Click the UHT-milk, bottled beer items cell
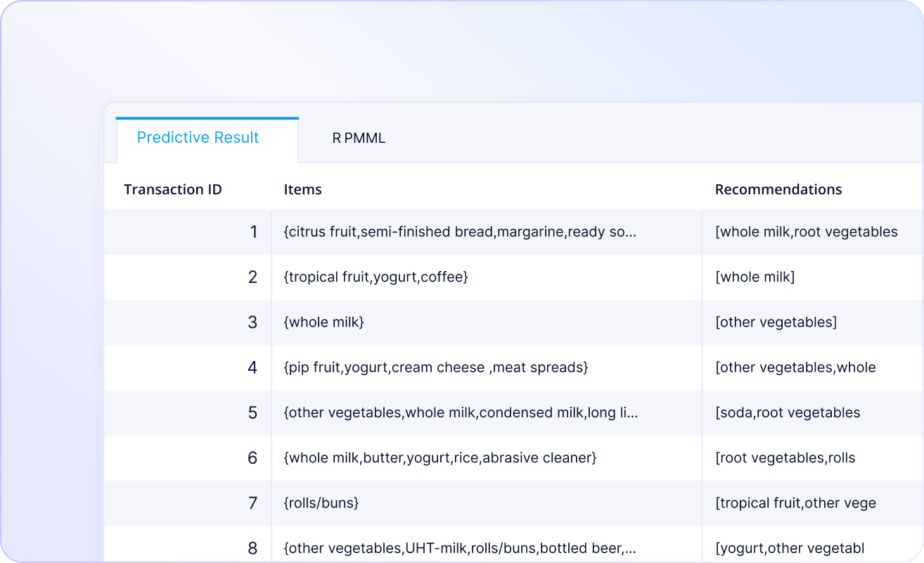This screenshot has width=924, height=563. (487, 548)
